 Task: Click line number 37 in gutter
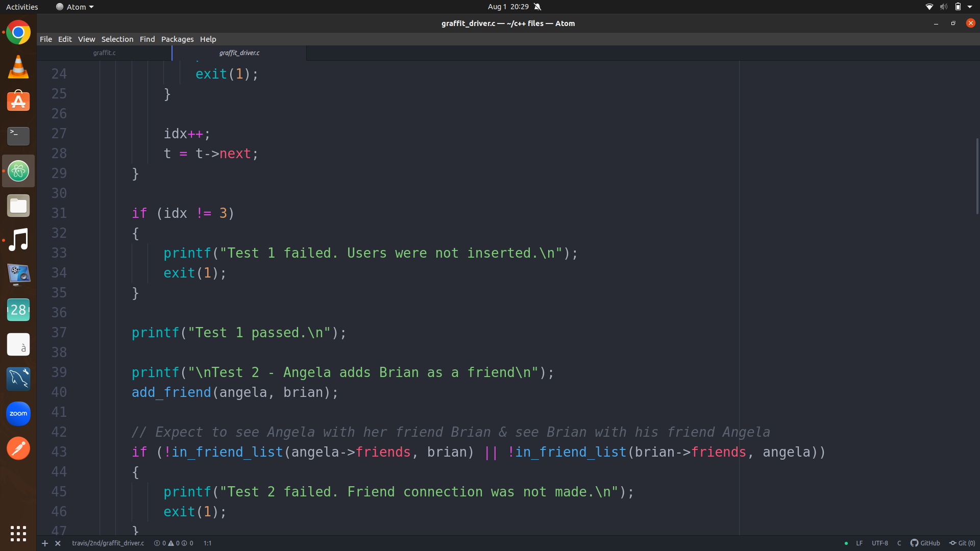(59, 333)
